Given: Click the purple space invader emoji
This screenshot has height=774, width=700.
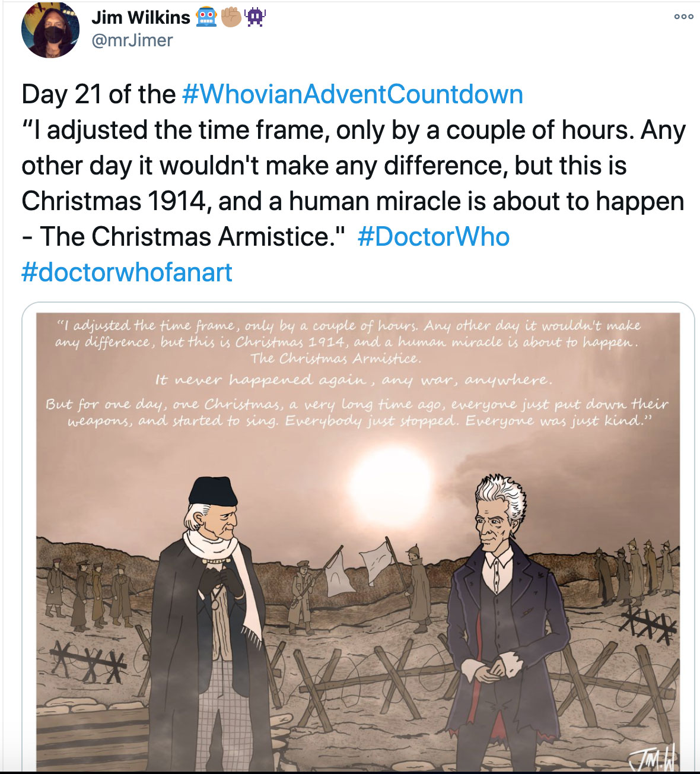Looking at the screenshot, I should 256,17.
